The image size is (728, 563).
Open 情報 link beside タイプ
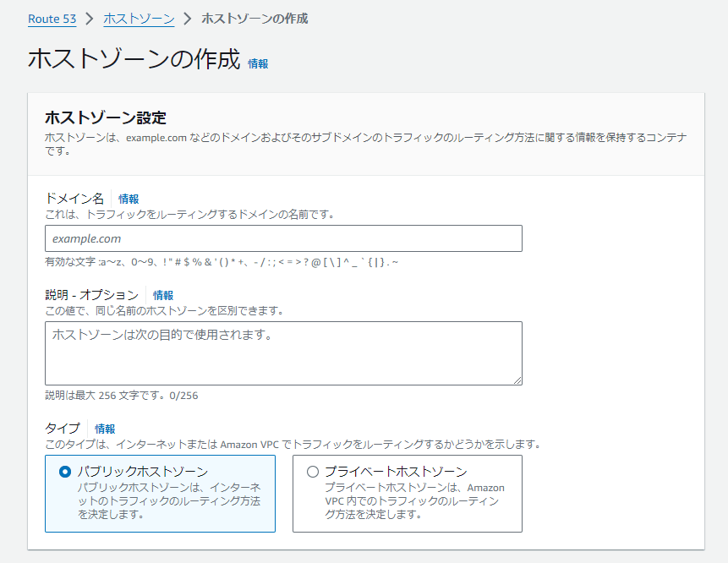pos(105,429)
